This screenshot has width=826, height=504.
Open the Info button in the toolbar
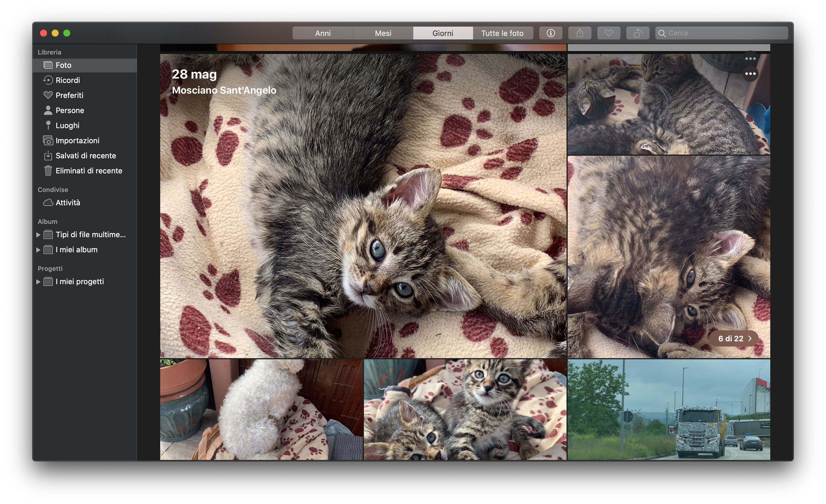pos(551,33)
